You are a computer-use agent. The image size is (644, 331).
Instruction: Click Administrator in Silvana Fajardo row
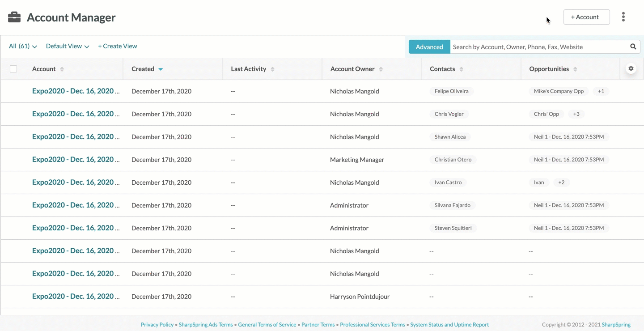click(349, 205)
